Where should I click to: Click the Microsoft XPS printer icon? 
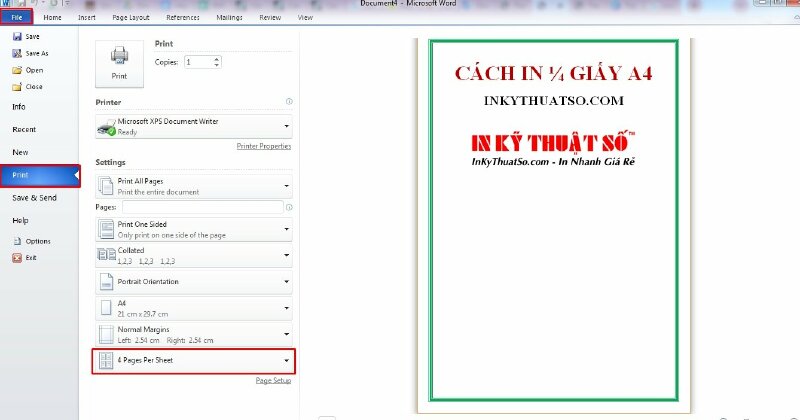point(106,127)
